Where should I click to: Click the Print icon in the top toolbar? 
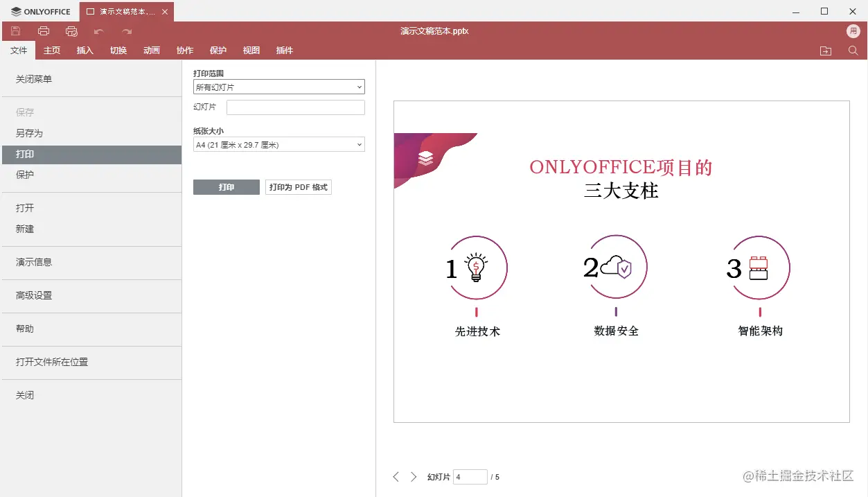click(x=44, y=30)
